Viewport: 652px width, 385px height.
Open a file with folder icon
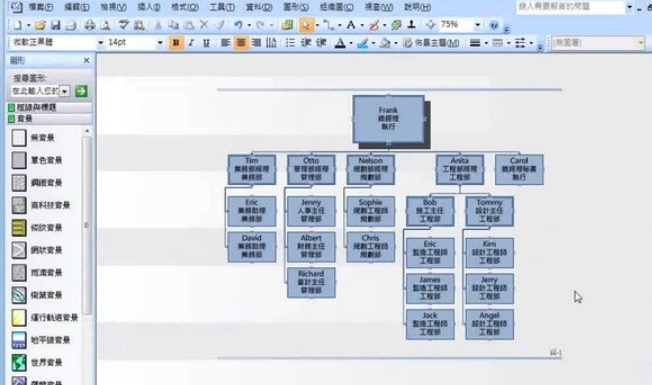coord(40,25)
